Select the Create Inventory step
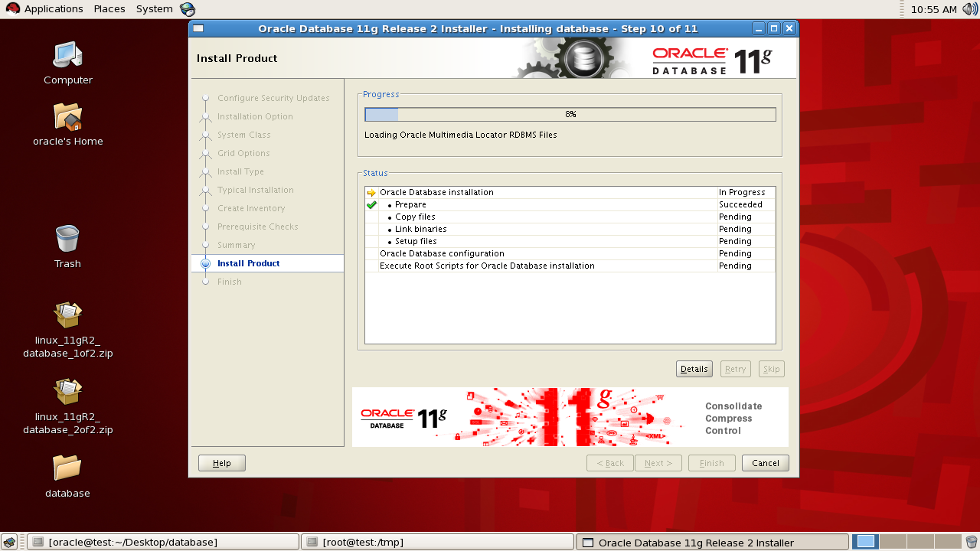Viewport: 980px width, 551px height. 251,208
